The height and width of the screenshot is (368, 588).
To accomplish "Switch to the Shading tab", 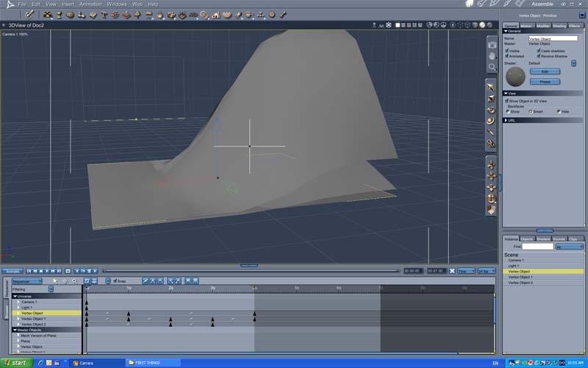I will (x=559, y=26).
